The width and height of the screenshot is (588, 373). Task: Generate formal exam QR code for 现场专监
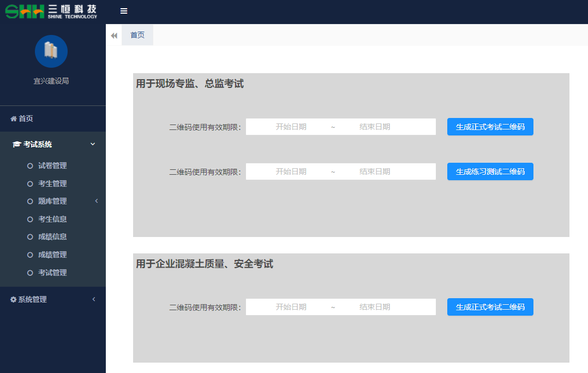pos(490,127)
